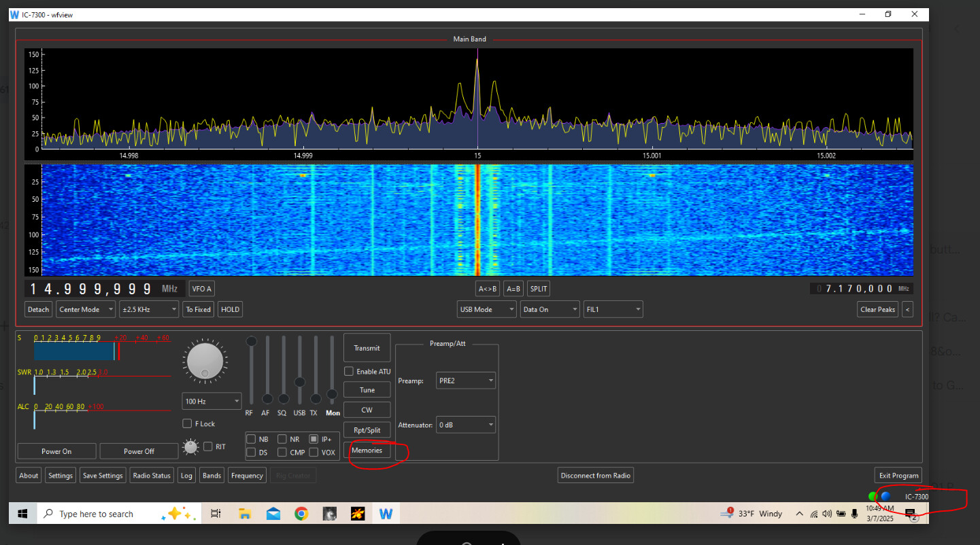Click the Windows taskbar search box
Image resolution: width=980 pixels, height=545 pixels.
[118, 514]
